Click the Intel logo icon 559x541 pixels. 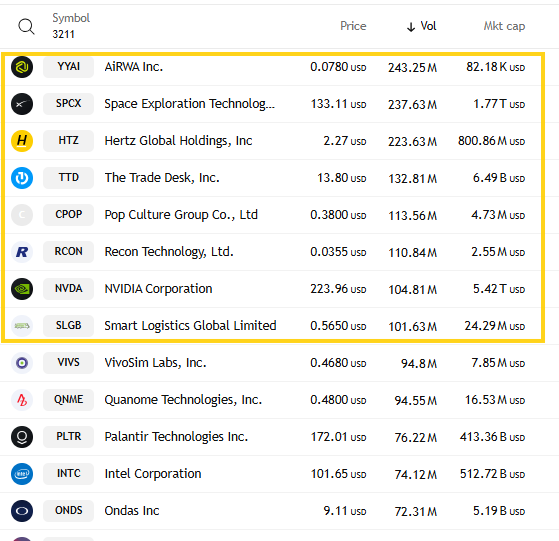click(22, 474)
